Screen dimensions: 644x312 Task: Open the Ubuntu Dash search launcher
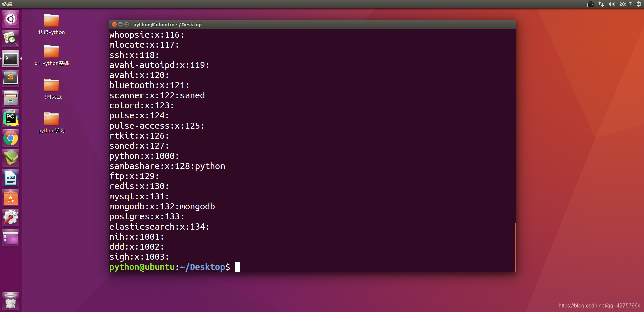(11, 19)
